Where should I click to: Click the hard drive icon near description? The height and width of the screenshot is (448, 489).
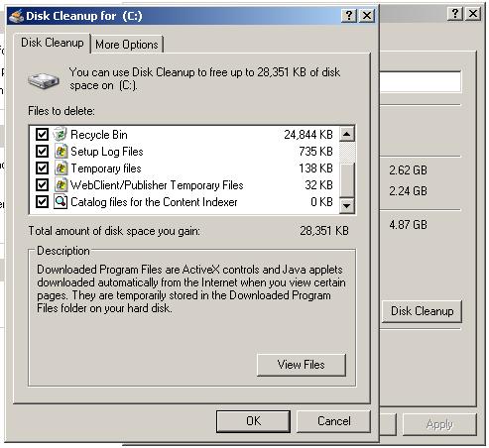44,80
